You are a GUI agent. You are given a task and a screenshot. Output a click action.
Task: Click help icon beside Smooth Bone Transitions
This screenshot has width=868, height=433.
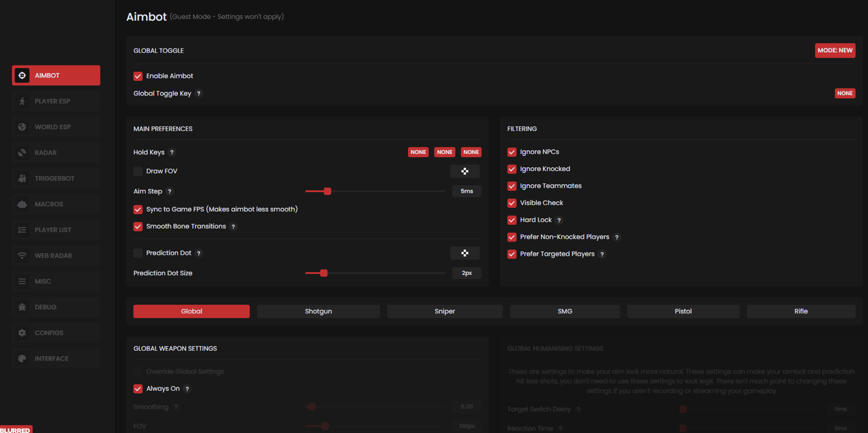click(233, 226)
